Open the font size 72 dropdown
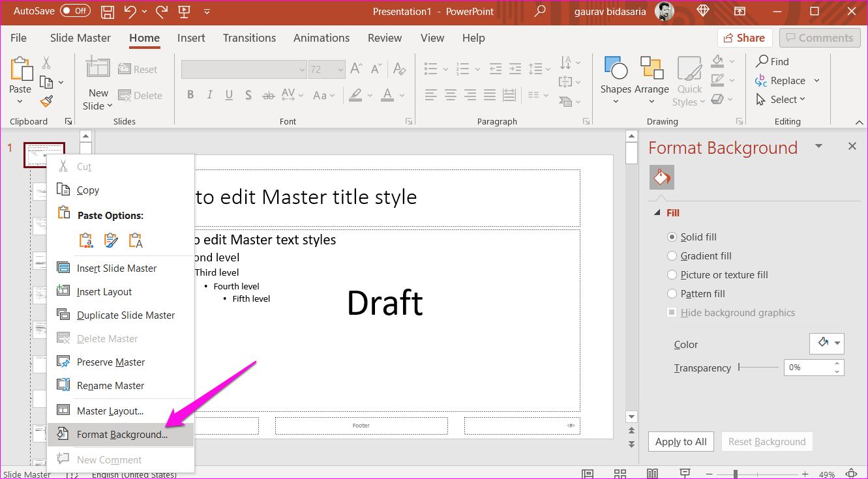 click(x=340, y=69)
